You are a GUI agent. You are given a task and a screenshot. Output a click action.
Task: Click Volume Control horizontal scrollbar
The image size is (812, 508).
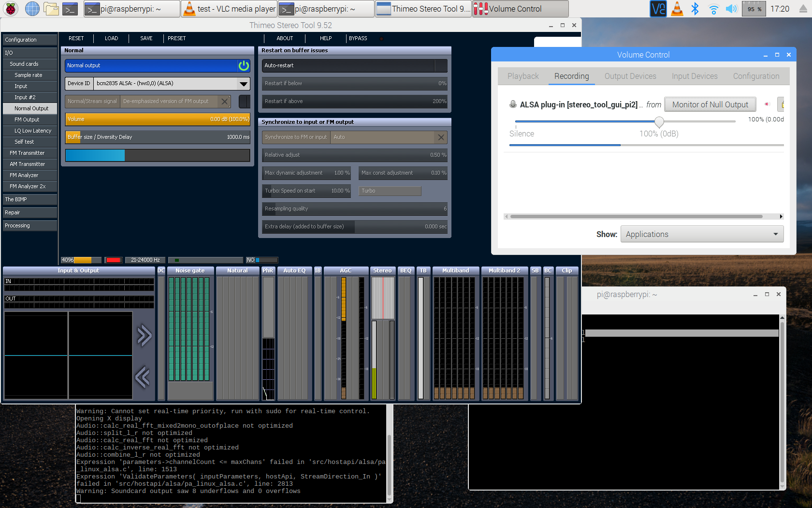[636, 217]
